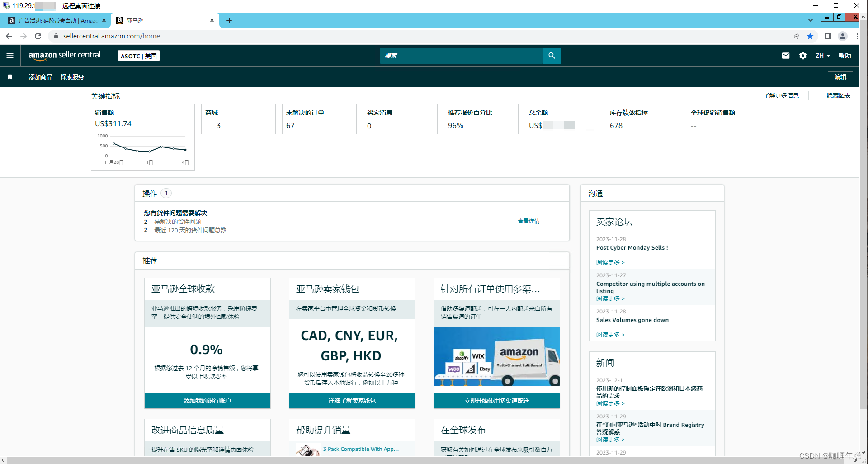The height and width of the screenshot is (464, 868).
Task: Open 阅读更多 under 使用新的控制面板 news item
Action: (610, 403)
